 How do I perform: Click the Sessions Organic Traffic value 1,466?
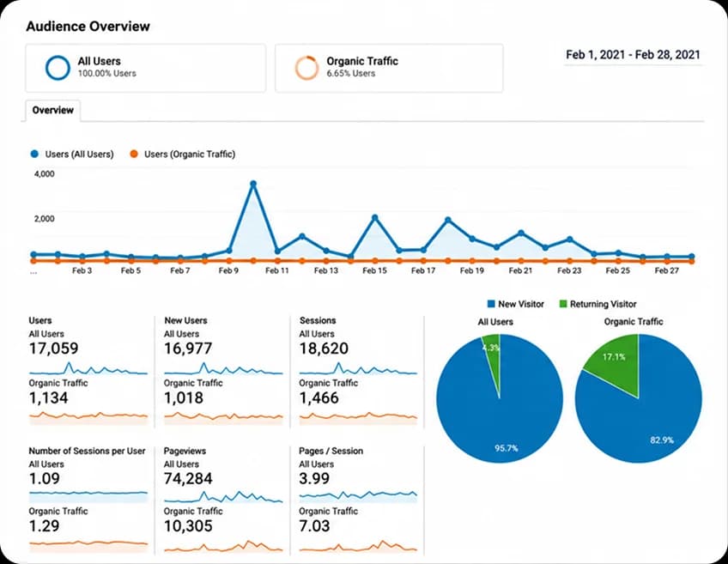click(319, 397)
